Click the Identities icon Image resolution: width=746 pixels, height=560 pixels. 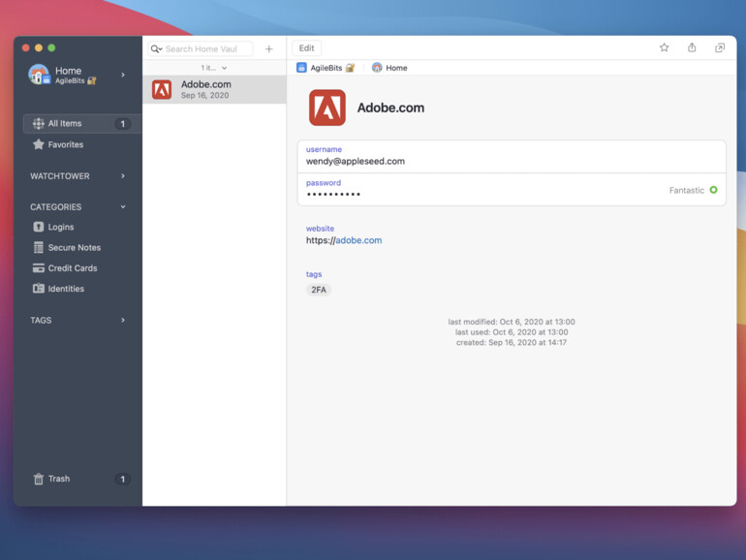click(39, 289)
